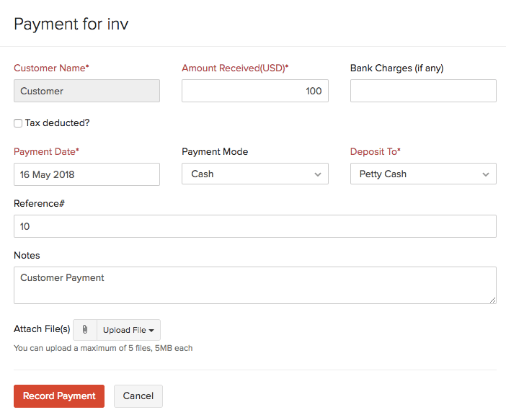Click the disabled Customer Name field
The width and height of the screenshot is (506, 420).
pyautogui.click(x=86, y=91)
